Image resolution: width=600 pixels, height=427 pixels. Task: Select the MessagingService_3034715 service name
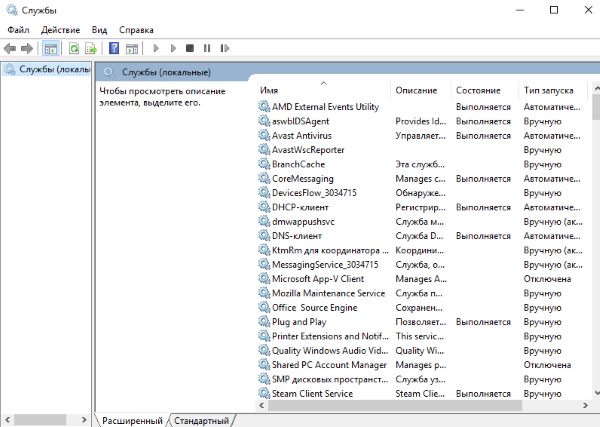[325, 264]
